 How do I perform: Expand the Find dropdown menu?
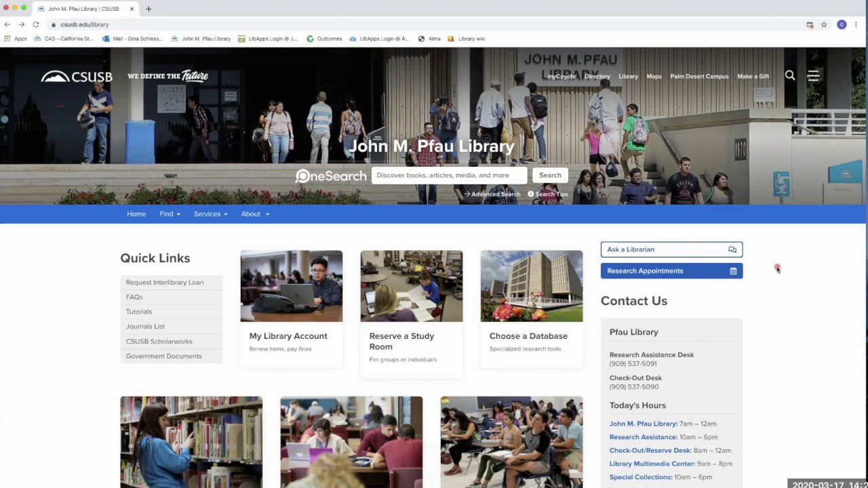coord(170,213)
